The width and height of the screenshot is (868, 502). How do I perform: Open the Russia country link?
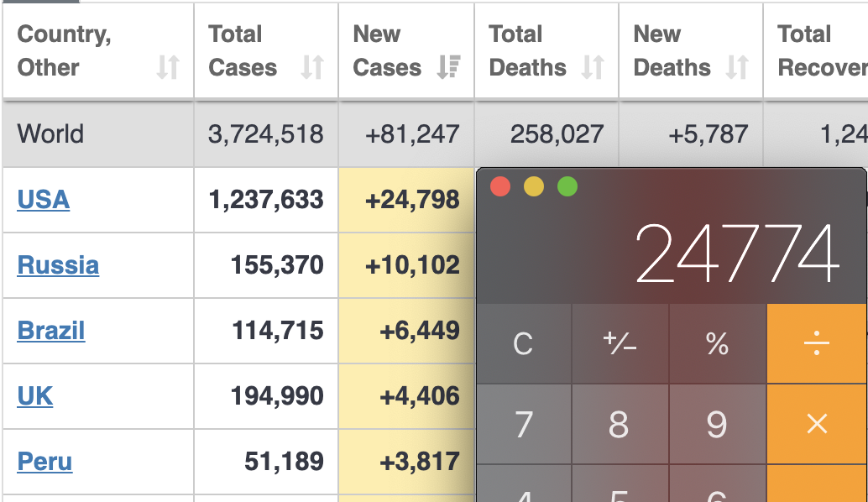(x=58, y=265)
